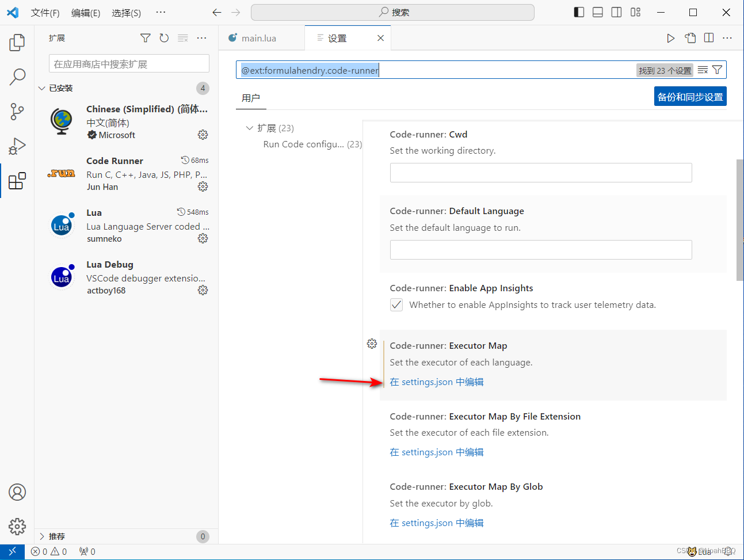
Task: Open the overflow menu in menu bar
Action: [x=161, y=13]
